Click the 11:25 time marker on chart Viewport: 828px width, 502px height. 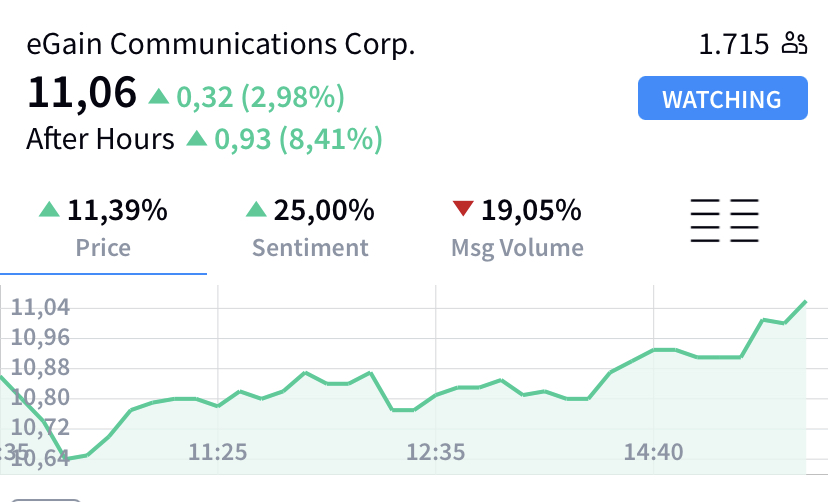coord(218,452)
